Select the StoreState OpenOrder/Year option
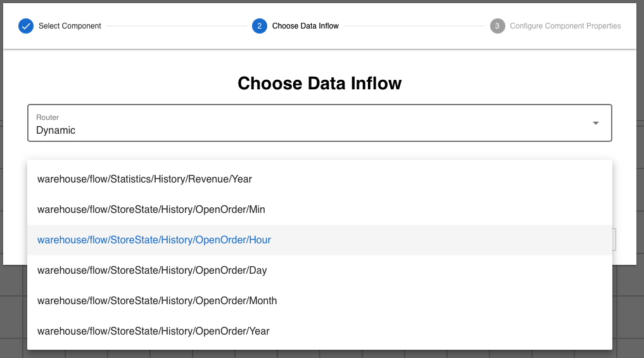644x358 pixels. [x=153, y=331]
